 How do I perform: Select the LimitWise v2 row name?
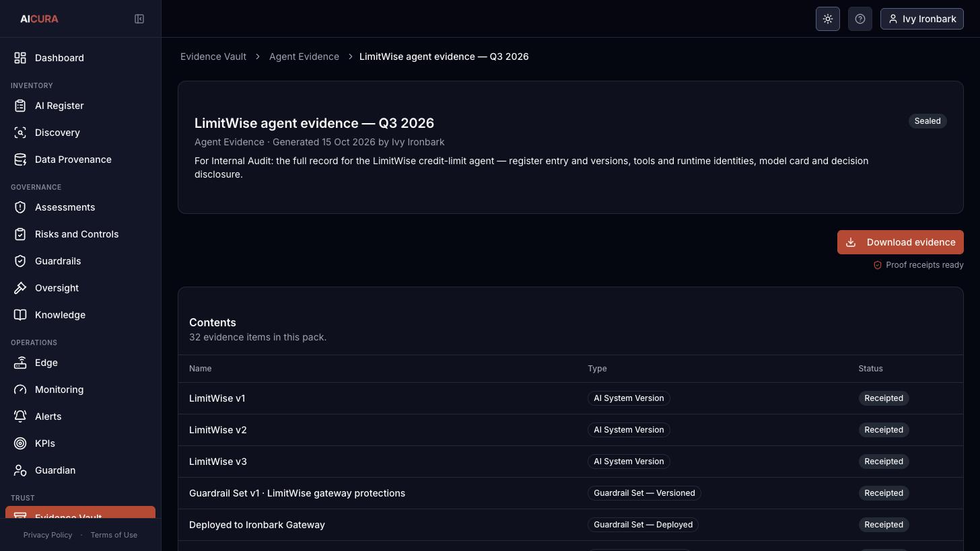(218, 430)
